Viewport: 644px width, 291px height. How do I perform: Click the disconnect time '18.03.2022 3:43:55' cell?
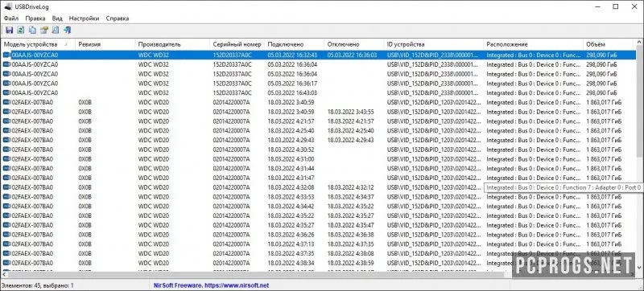(x=351, y=112)
